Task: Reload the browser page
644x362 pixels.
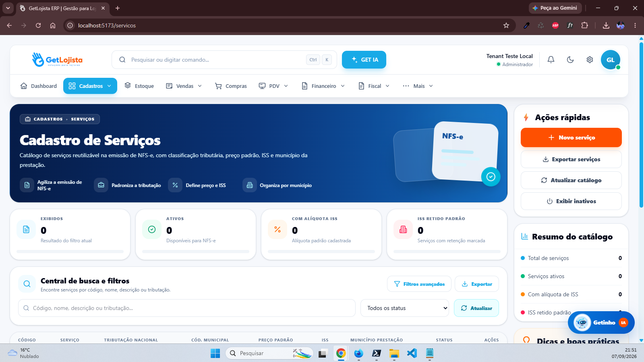Action: coord(38,25)
